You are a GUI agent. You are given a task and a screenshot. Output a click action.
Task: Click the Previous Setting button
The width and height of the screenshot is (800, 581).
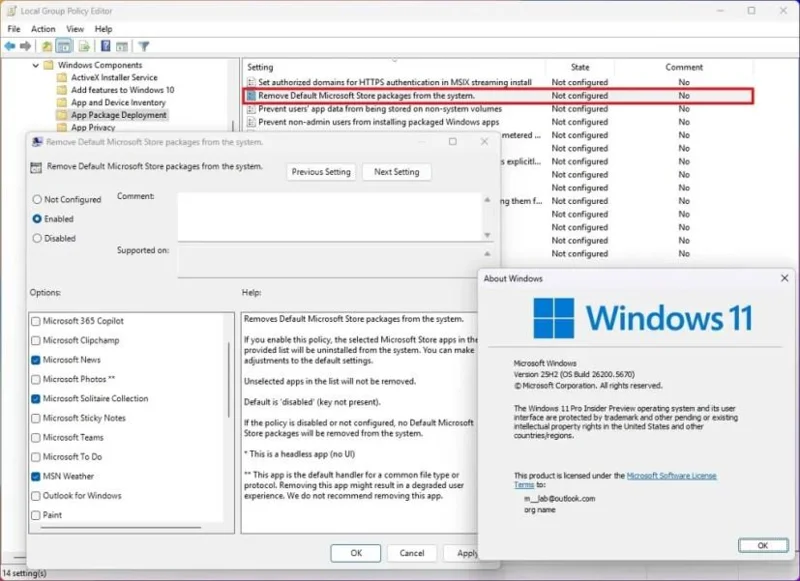coord(321,172)
